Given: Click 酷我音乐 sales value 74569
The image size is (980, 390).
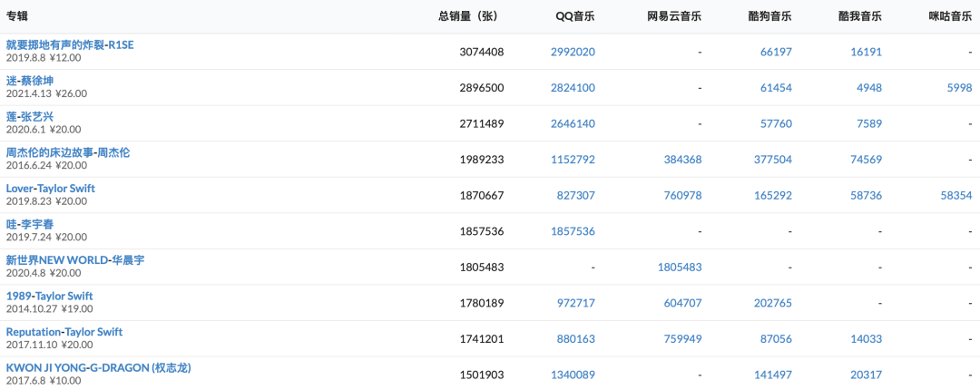Looking at the screenshot, I should click(x=866, y=160).
